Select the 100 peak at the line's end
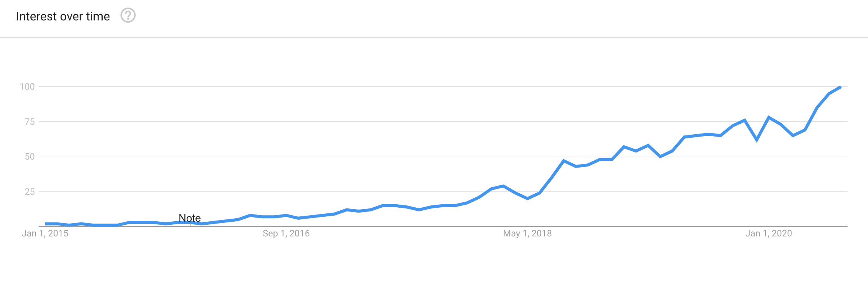868x289 pixels. coord(840,87)
